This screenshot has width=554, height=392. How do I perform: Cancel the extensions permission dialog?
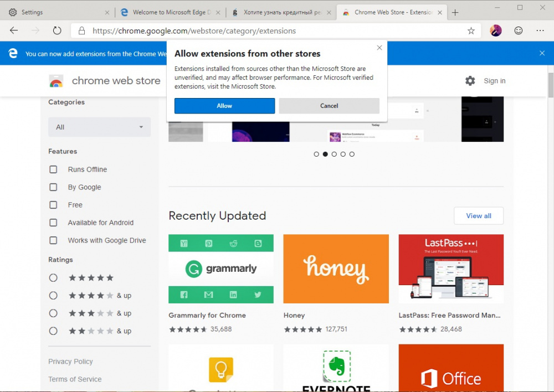(329, 106)
